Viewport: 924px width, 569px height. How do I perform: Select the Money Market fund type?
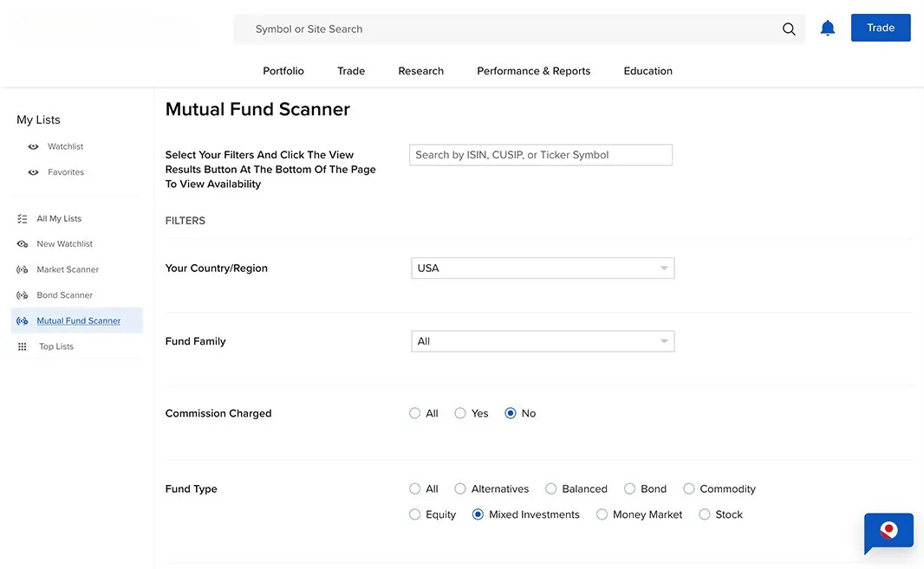point(602,514)
